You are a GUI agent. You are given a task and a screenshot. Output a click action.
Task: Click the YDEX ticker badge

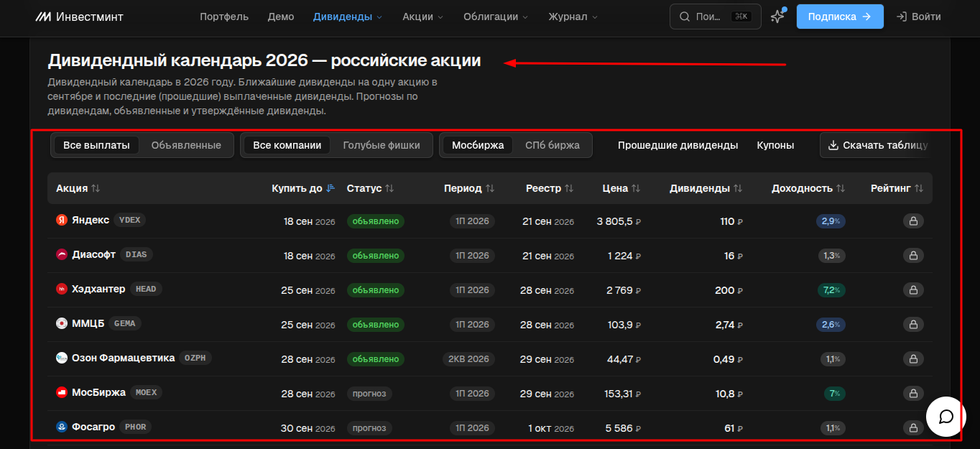click(x=129, y=220)
